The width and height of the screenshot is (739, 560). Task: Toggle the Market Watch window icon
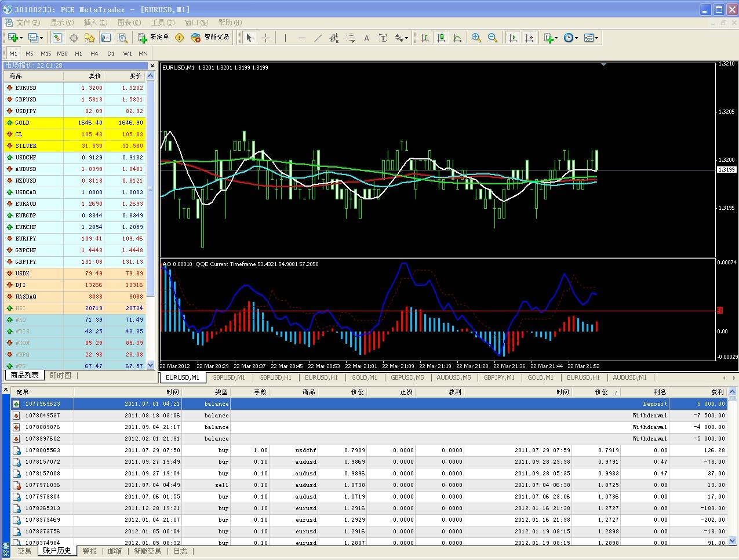click(x=57, y=38)
